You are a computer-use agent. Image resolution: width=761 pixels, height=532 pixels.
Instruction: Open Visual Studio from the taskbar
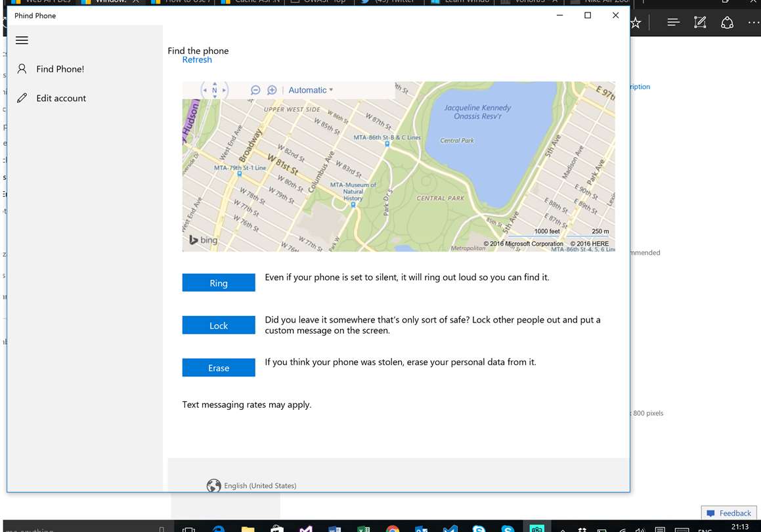click(x=306, y=529)
